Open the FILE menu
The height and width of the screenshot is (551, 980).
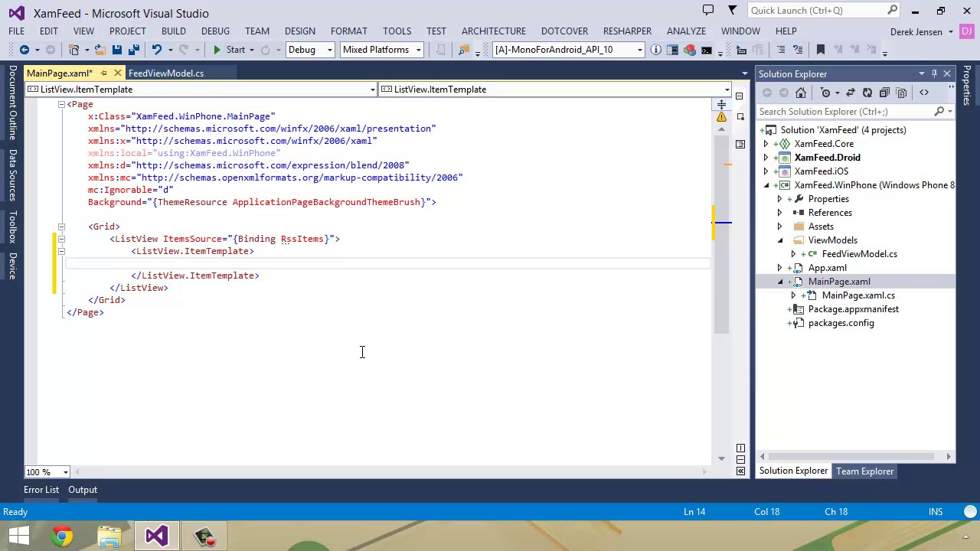pyautogui.click(x=16, y=31)
